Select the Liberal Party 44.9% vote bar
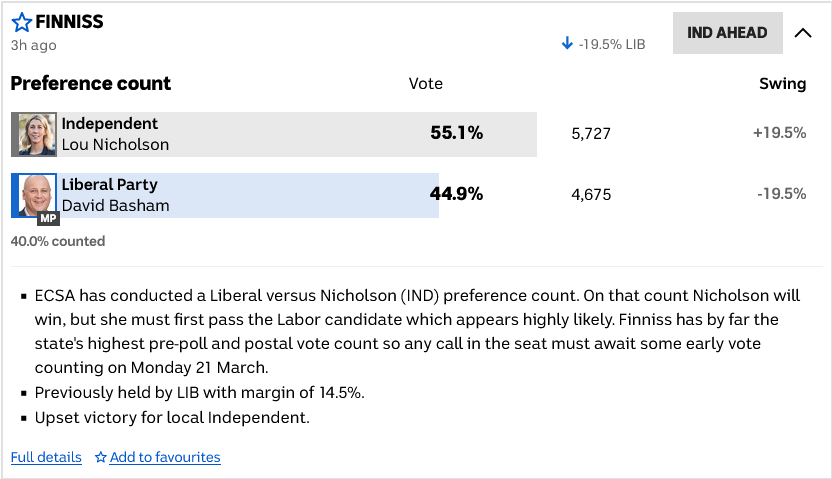This screenshot has height=479, width=832. (250, 195)
